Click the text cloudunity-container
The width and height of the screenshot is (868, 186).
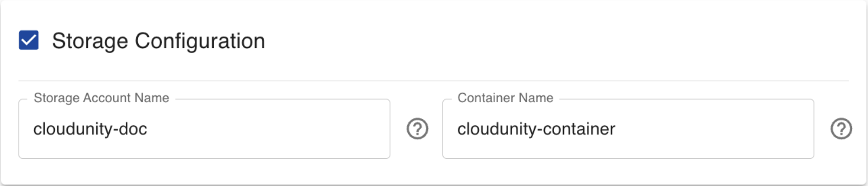536,129
